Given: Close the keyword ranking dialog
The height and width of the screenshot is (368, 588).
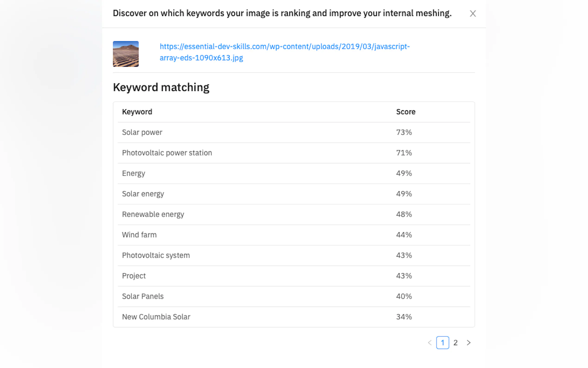Looking at the screenshot, I should [x=472, y=14].
